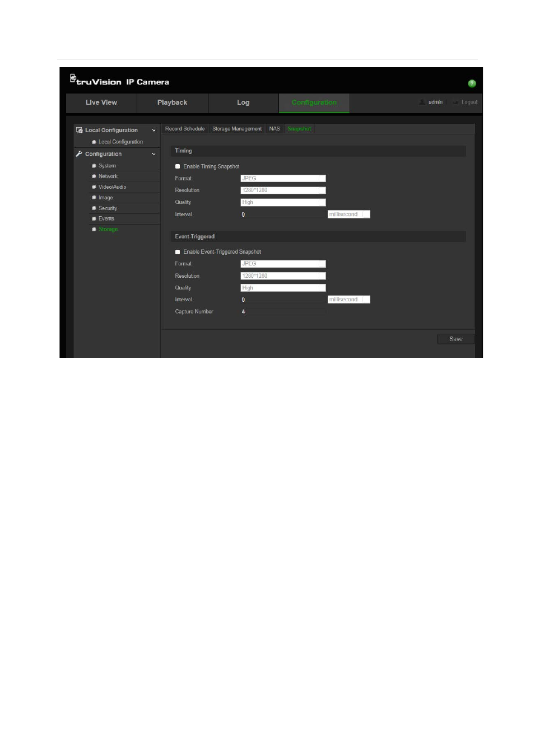
Task: Click the Event-Triggered section header
Action: (x=318, y=237)
